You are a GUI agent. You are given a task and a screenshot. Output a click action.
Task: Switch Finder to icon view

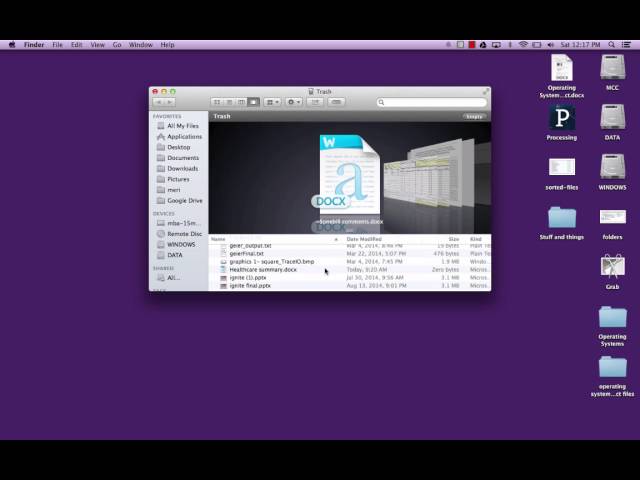click(x=217, y=102)
